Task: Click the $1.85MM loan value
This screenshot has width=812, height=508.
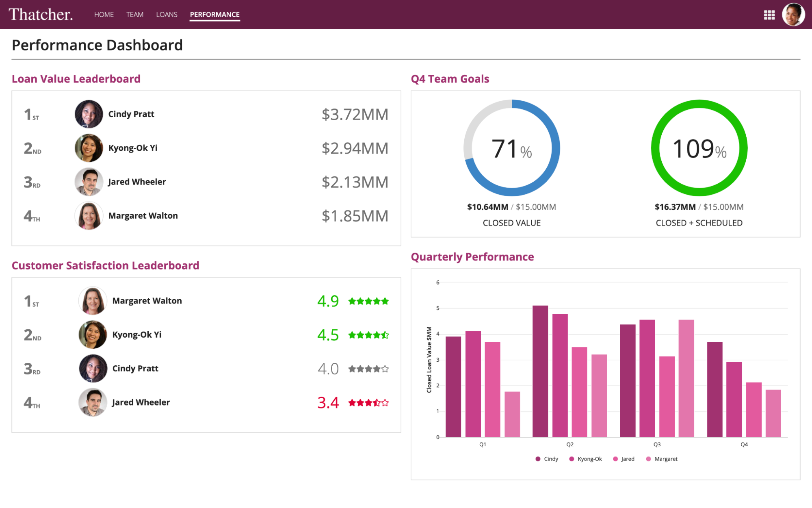Action: 355,216
